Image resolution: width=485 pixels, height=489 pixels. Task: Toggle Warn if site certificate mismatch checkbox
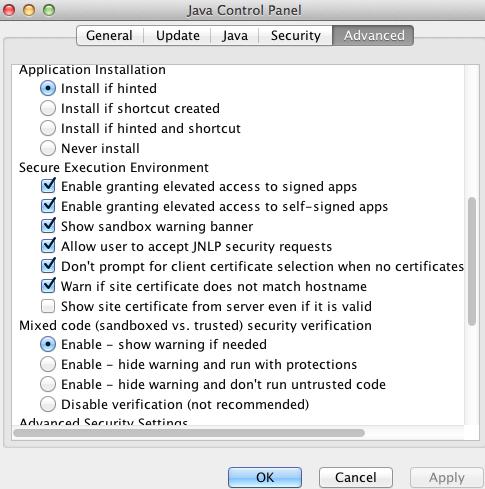(48, 286)
